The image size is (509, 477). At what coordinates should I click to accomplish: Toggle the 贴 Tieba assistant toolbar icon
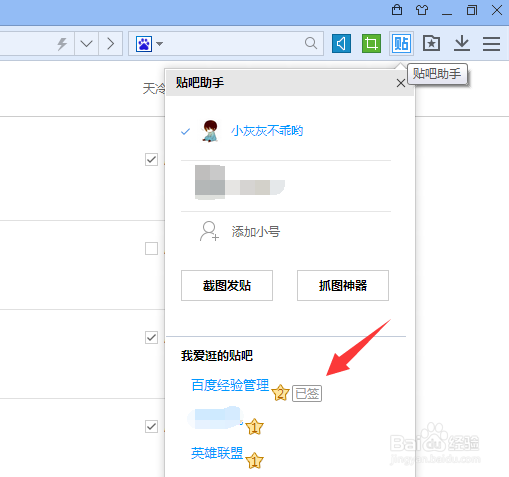(x=401, y=44)
